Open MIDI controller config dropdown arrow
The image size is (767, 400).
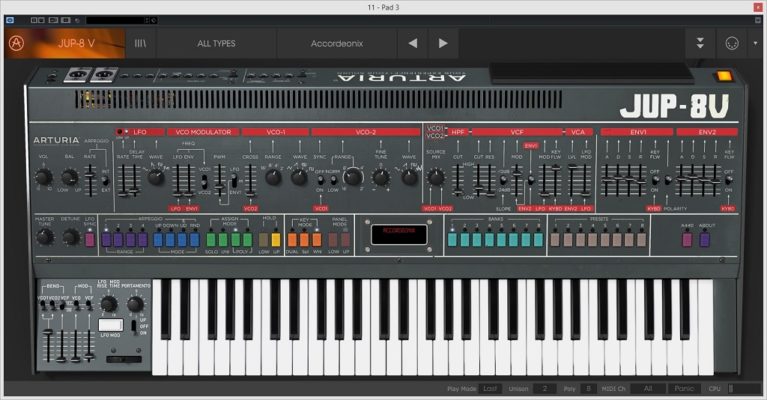pos(755,44)
